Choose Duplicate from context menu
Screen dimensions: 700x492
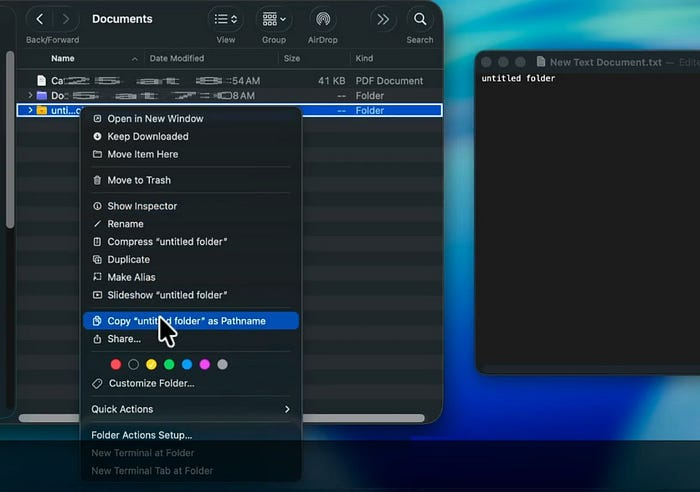tap(191, 259)
